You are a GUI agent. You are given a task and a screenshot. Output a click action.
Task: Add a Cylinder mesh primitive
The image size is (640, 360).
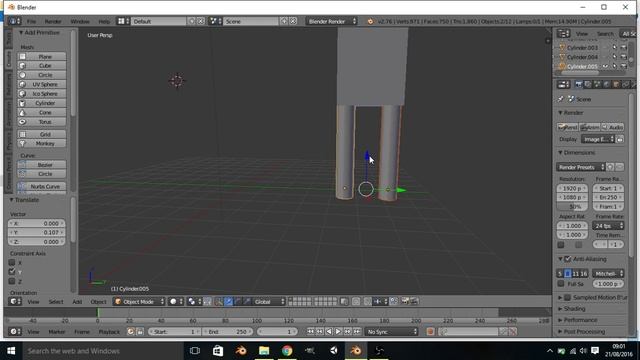(x=42, y=103)
